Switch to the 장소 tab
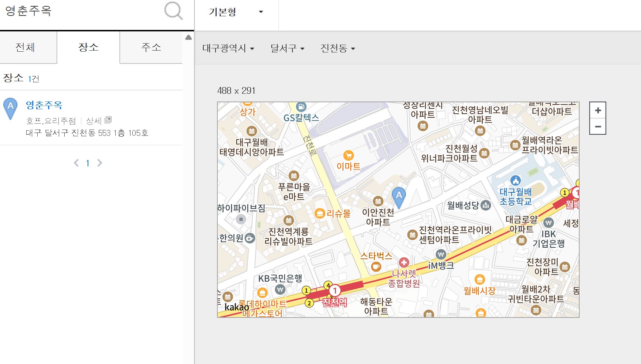Viewport: 641px width, 364px height. (x=88, y=47)
